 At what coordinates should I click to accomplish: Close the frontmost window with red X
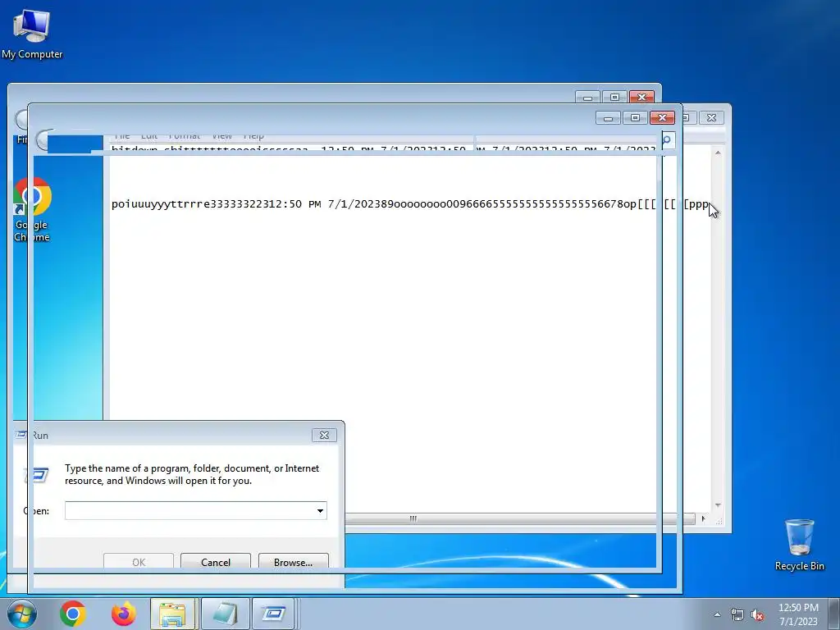(x=662, y=117)
